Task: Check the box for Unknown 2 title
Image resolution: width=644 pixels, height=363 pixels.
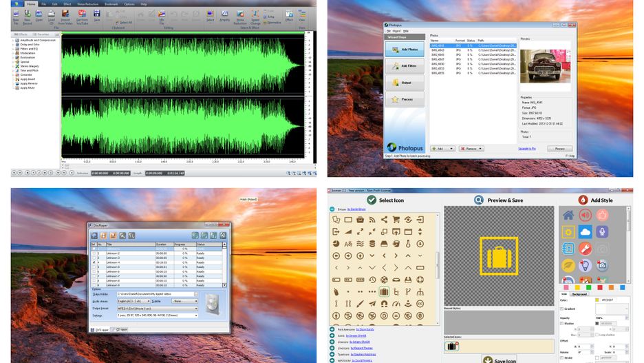Action: pyautogui.click(x=94, y=253)
